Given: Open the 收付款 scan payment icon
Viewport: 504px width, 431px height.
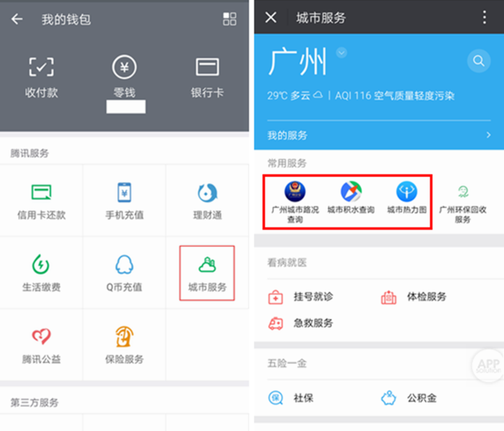Looking at the screenshot, I should coord(41,68).
